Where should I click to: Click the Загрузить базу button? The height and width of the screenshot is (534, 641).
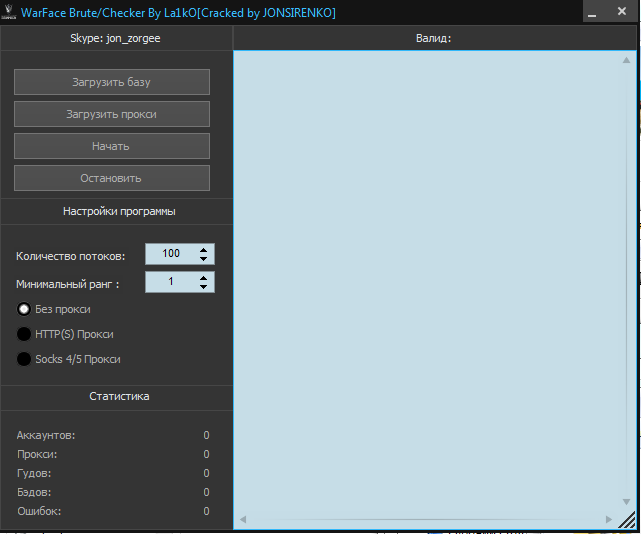point(112,82)
